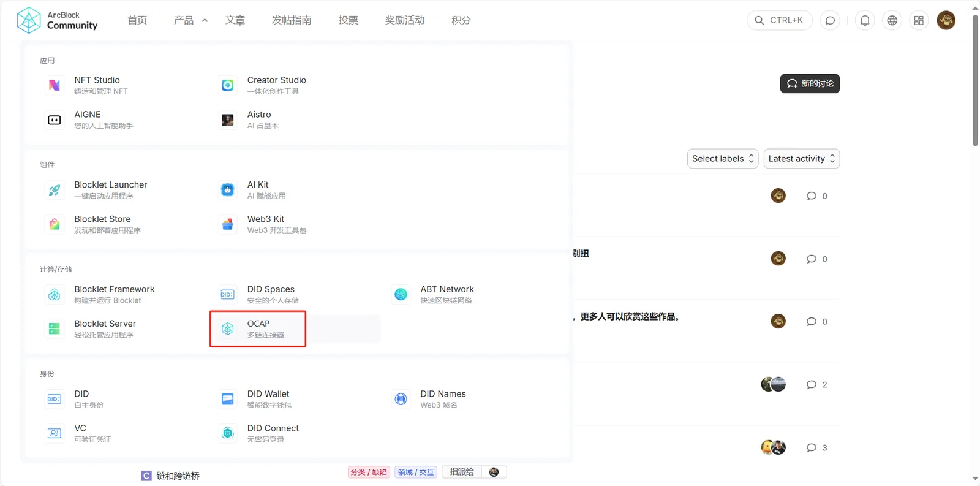Click the participant avatars beside 3 replies
The image size is (980, 486).
click(x=774, y=447)
